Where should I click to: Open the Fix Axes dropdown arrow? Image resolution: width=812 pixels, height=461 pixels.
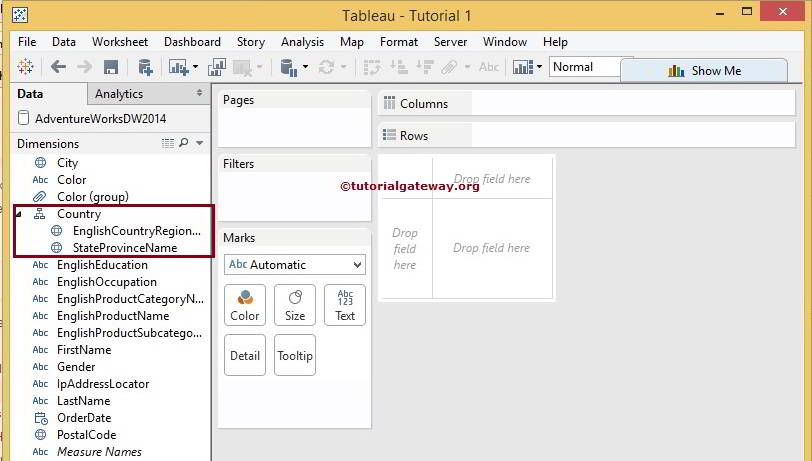539,67
